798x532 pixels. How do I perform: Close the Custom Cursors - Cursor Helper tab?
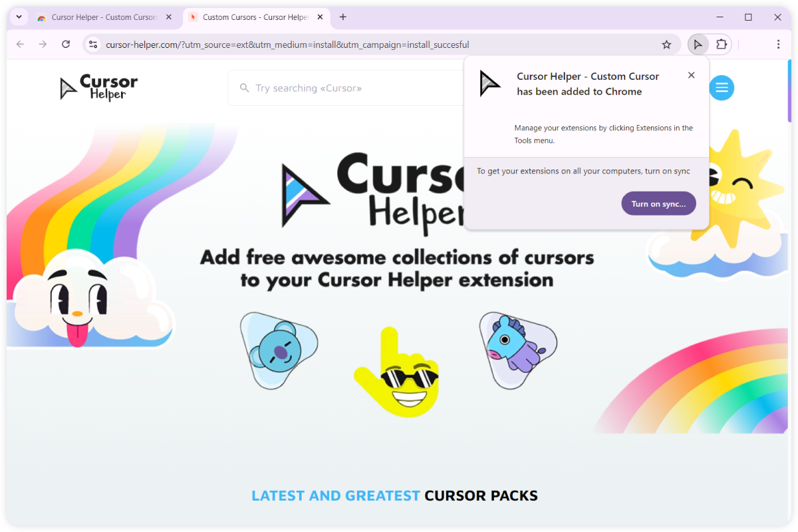tap(319, 17)
